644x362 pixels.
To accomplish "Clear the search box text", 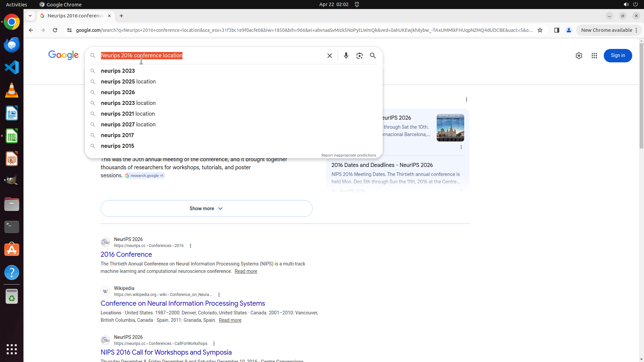I will [329, 56].
